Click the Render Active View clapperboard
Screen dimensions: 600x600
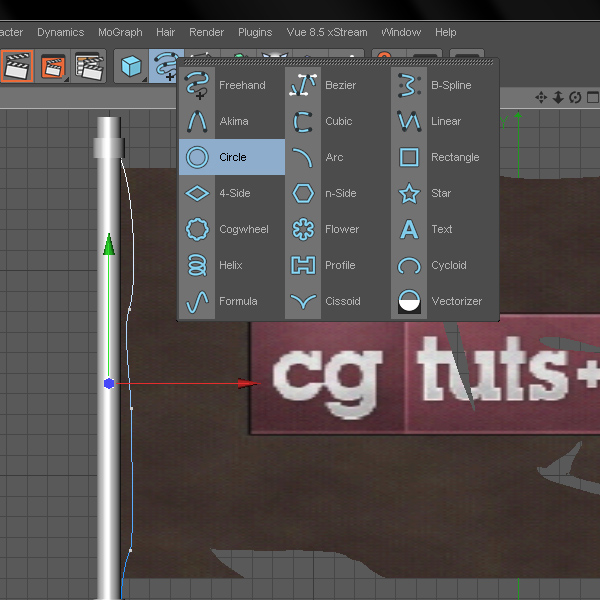(17, 66)
